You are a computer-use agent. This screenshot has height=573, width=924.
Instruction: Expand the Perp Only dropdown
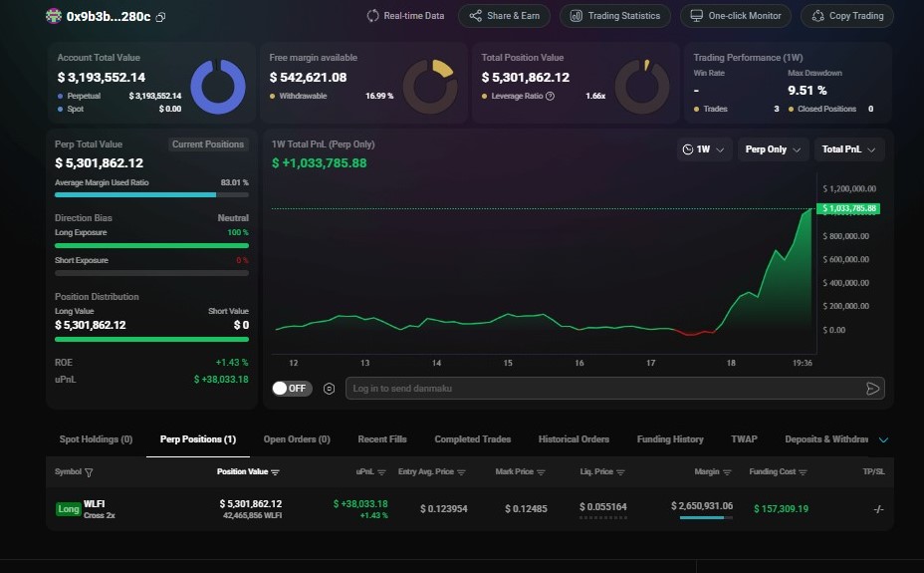(772, 149)
